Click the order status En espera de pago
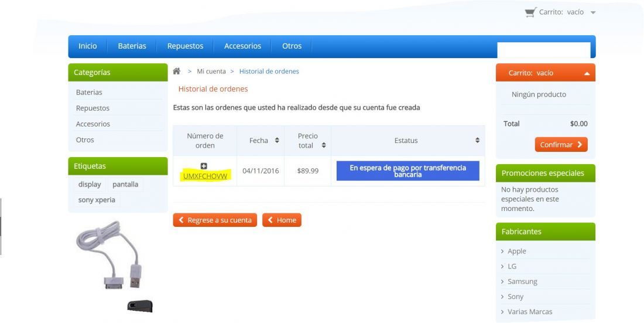 click(x=408, y=171)
